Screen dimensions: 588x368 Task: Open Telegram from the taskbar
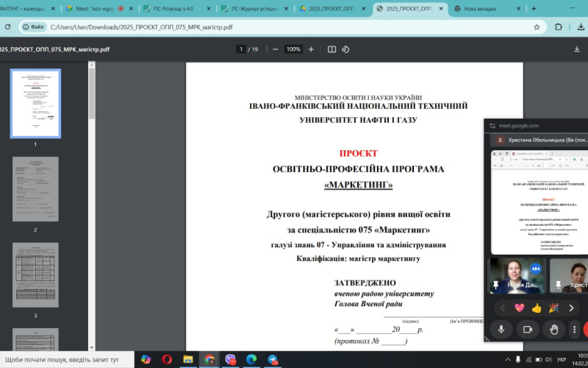pyautogui.click(x=273, y=359)
